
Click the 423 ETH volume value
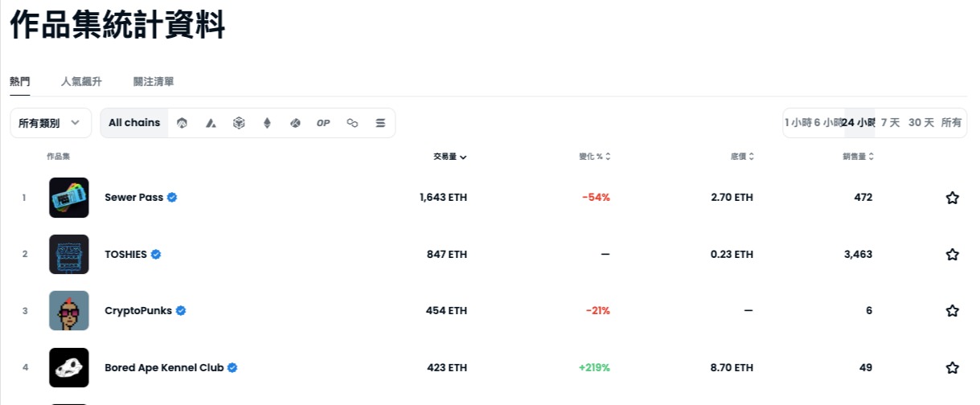coord(447,368)
